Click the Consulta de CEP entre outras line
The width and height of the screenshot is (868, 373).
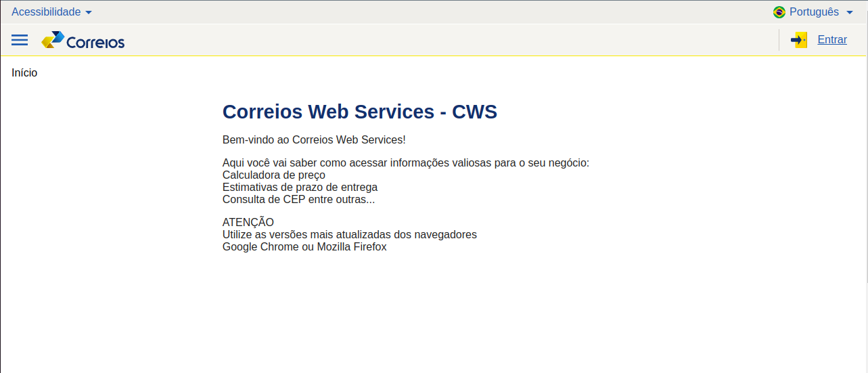click(298, 200)
